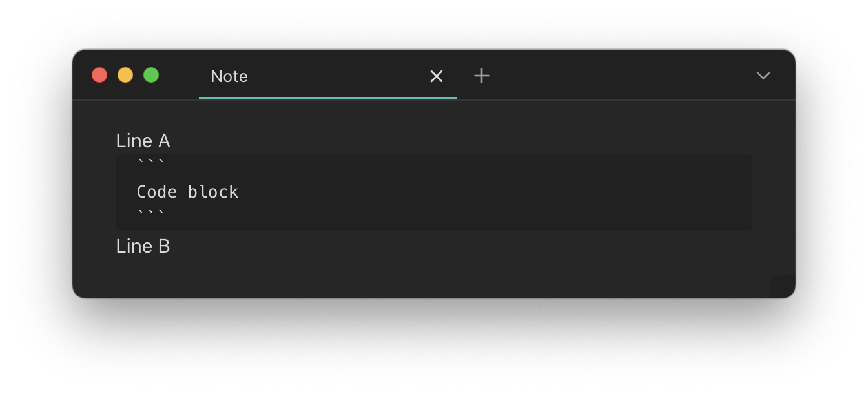The width and height of the screenshot is (868, 394).
Task: Close the Note tab with the X icon
Action: pyautogui.click(x=437, y=76)
